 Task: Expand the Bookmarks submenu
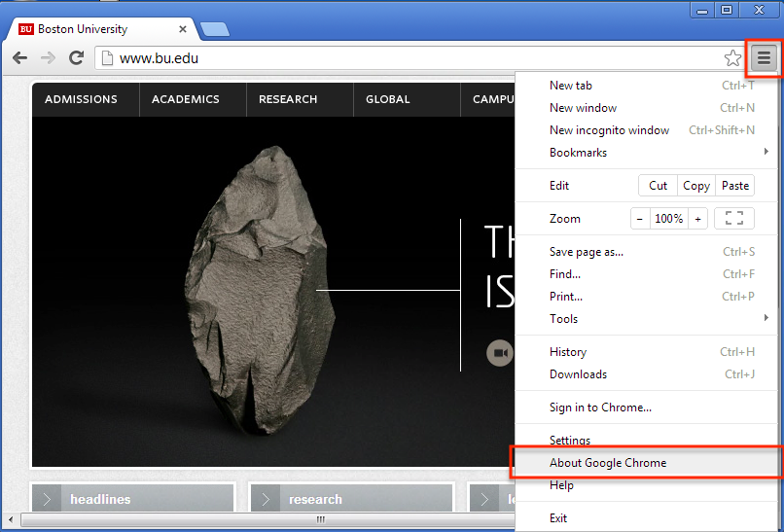tap(766, 152)
